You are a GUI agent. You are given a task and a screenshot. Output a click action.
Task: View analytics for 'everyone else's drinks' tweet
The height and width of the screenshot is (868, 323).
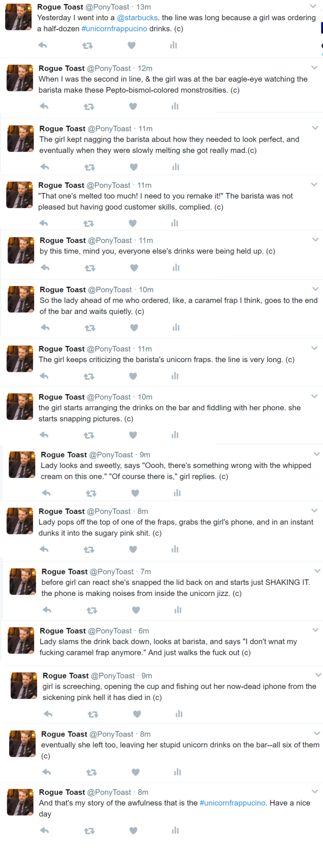tap(176, 267)
